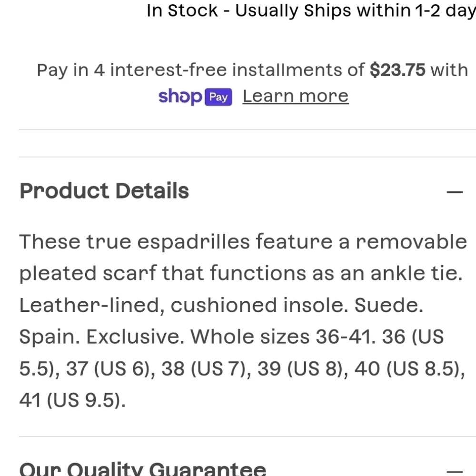
Task: Click the '41 (US 9.5)' size text
Action: click(72, 400)
